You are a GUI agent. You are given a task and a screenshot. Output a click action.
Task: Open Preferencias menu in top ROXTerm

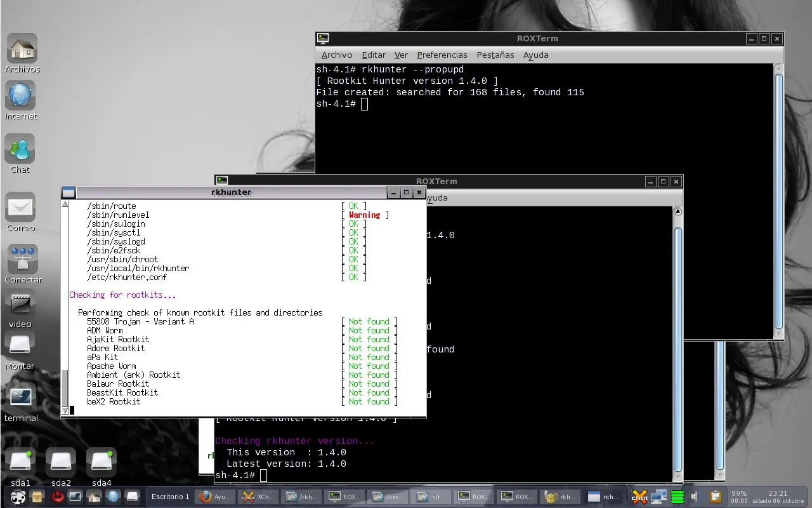tap(442, 55)
